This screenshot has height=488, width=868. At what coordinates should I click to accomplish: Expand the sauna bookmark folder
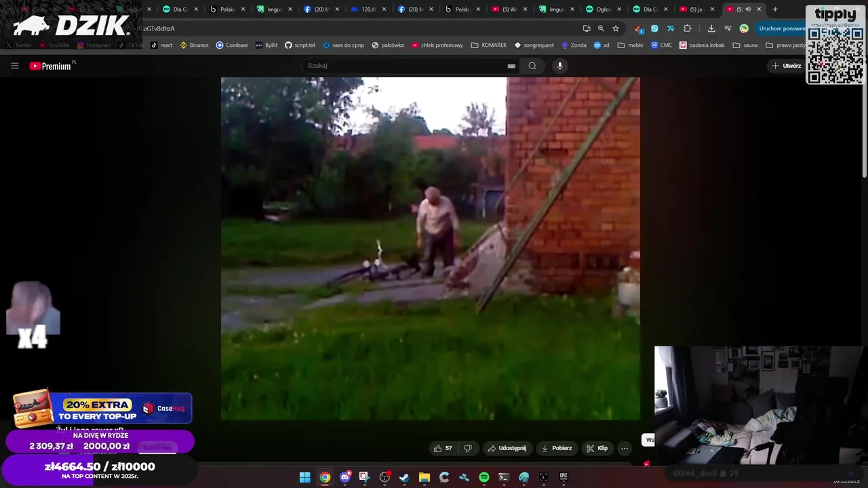[745, 45]
